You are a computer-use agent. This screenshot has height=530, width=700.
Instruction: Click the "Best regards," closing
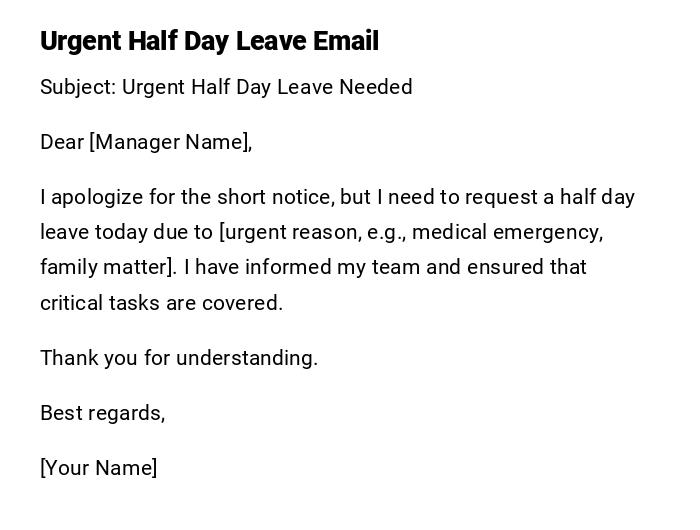[x=102, y=413]
